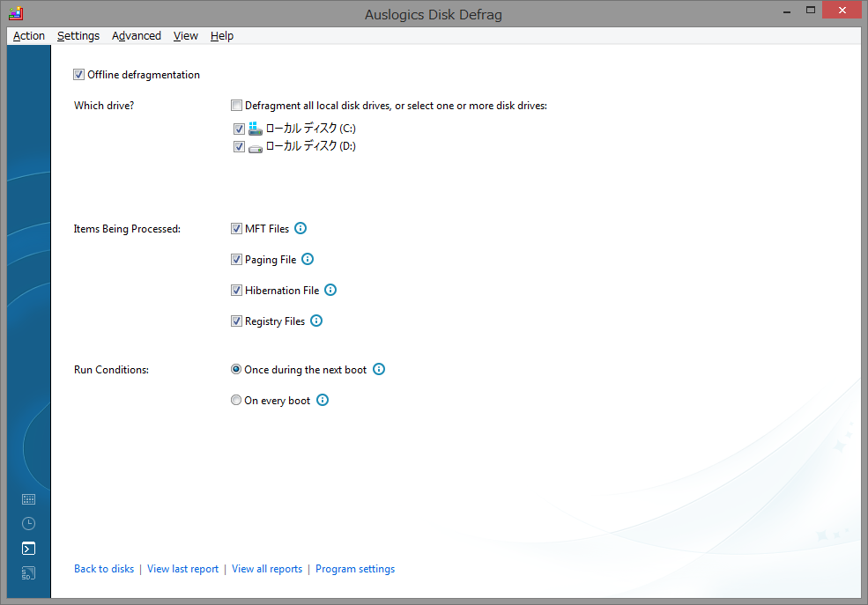
Task: Toggle the Registry Files checkbox
Action: point(236,321)
